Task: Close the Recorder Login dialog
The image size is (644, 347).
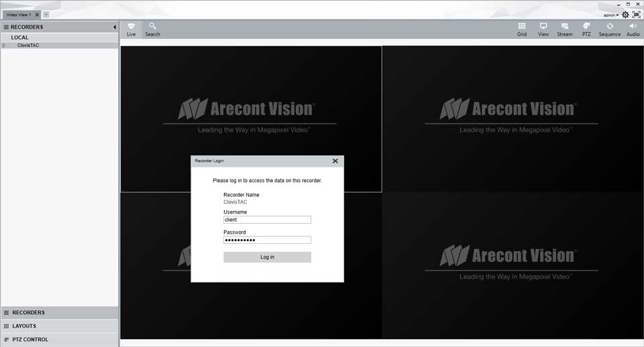Action: pos(335,161)
